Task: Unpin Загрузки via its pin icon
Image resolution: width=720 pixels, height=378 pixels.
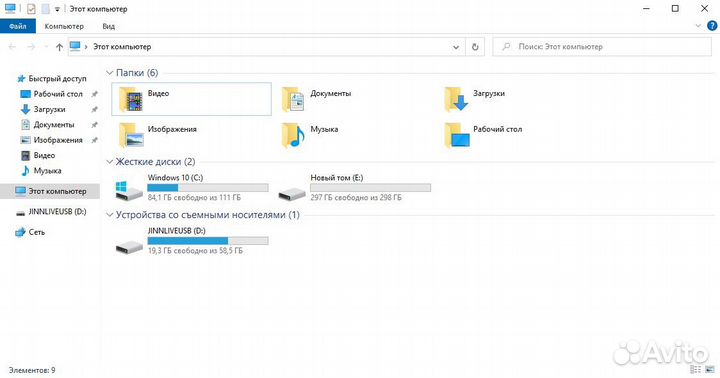Action: click(94, 109)
